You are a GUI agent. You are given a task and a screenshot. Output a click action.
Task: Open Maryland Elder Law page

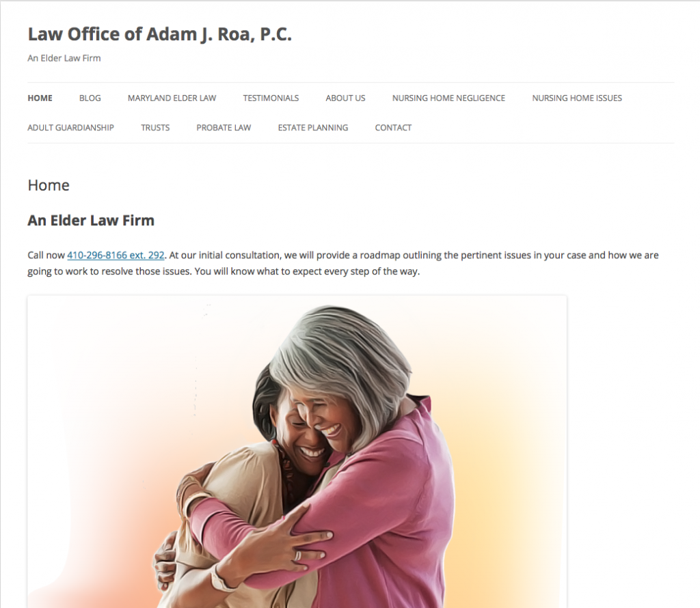click(x=172, y=98)
